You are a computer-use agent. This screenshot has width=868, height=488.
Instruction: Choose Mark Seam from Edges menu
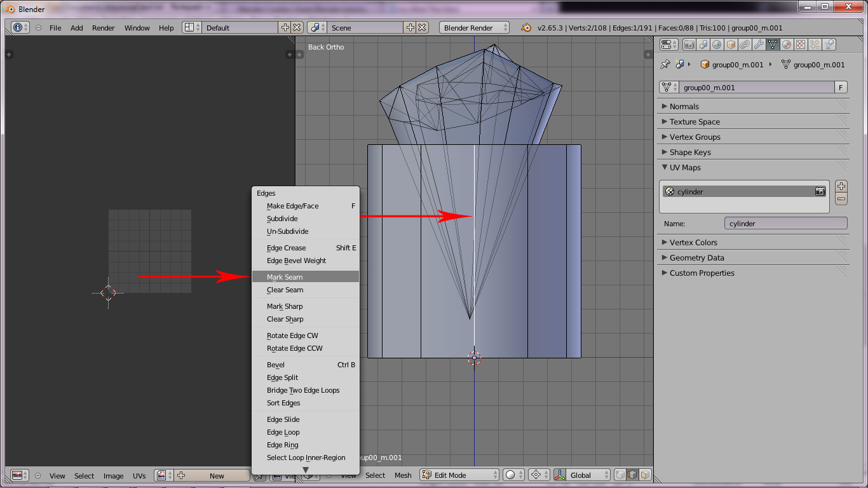tap(285, 277)
